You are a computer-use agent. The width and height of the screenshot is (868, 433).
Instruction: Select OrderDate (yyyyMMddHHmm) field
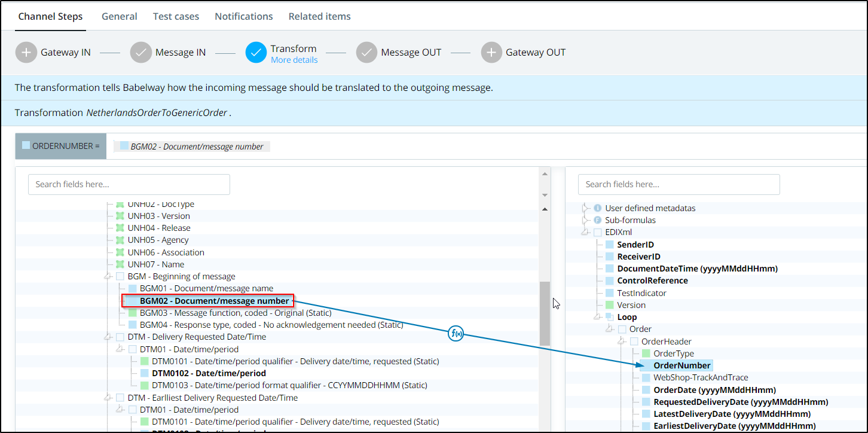(715, 390)
